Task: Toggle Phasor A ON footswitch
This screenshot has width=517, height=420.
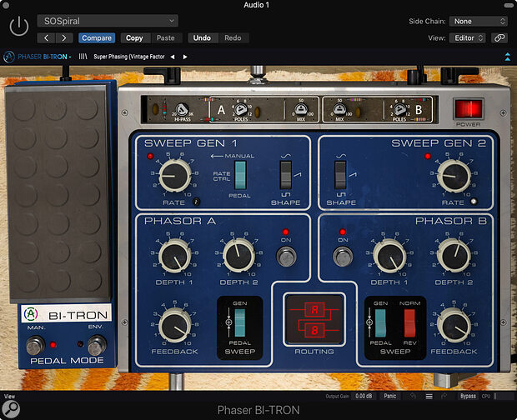Action: click(286, 257)
